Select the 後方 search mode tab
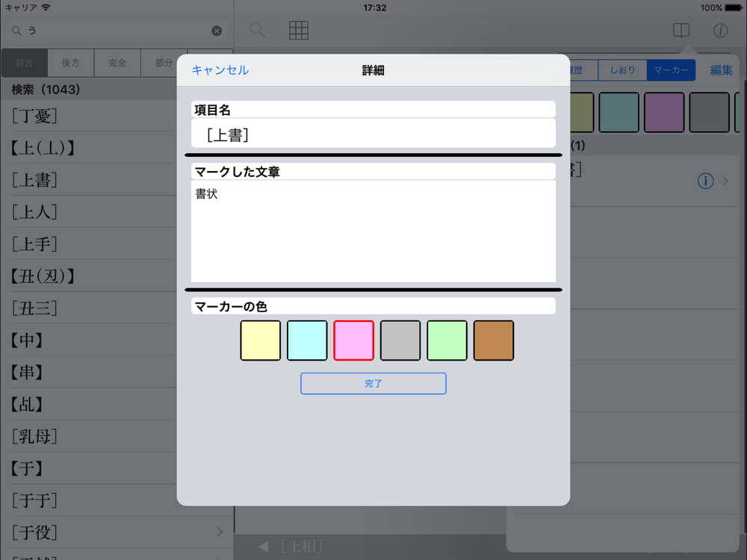 tap(70, 63)
